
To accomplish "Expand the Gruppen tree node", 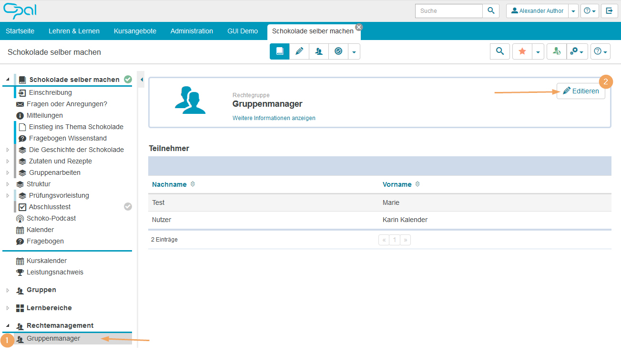I will click(8, 290).
